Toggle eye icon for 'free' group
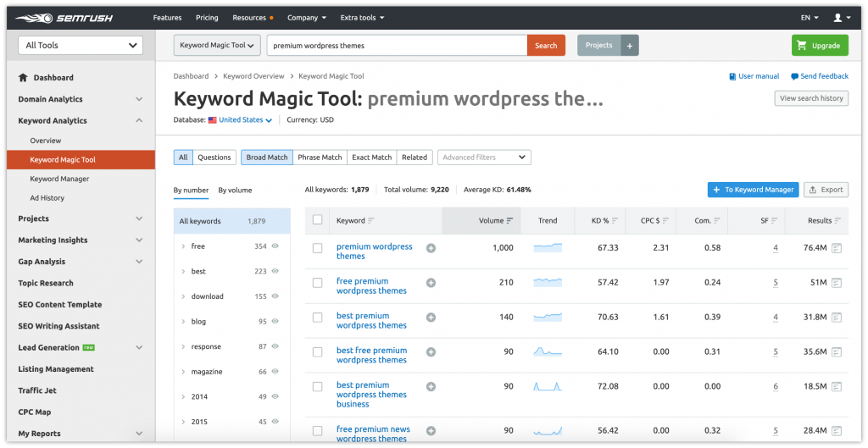 pos(275,246)
